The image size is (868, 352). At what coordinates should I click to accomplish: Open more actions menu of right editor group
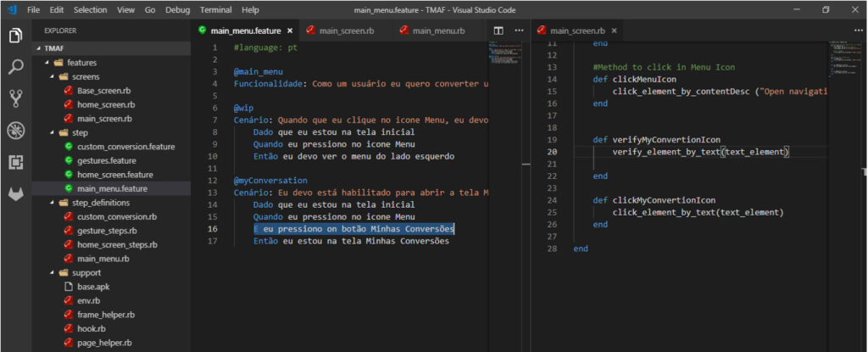858,31
